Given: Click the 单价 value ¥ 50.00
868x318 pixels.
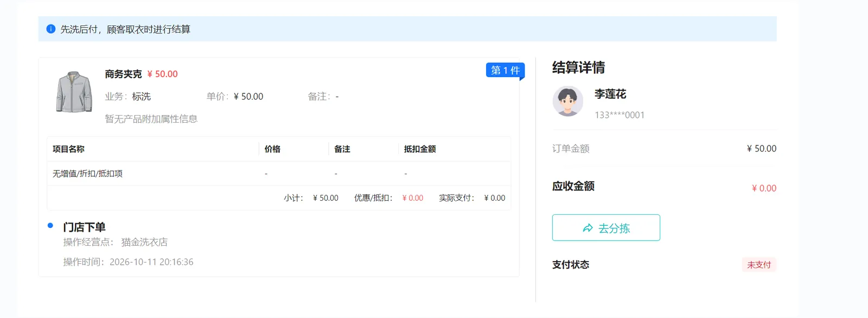Looking at the screenshot, I should point(248,97).
